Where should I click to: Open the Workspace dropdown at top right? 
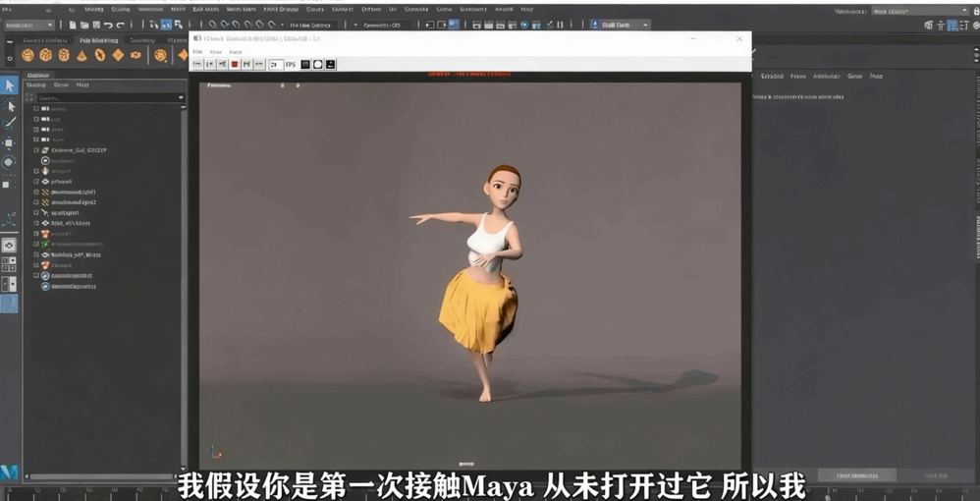click(x=920, y=11)
